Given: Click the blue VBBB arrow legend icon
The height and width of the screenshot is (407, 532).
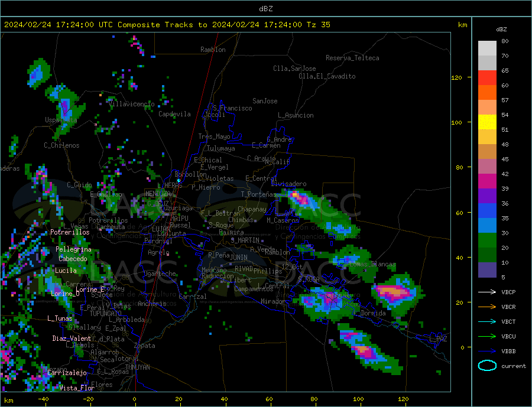Looking at the screenshot, I should tap(487, 351).
